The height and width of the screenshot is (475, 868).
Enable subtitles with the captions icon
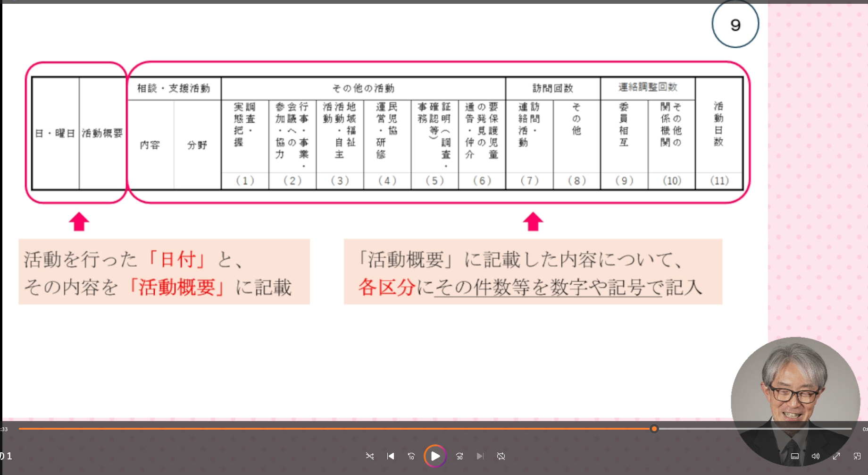coord(795,456)
